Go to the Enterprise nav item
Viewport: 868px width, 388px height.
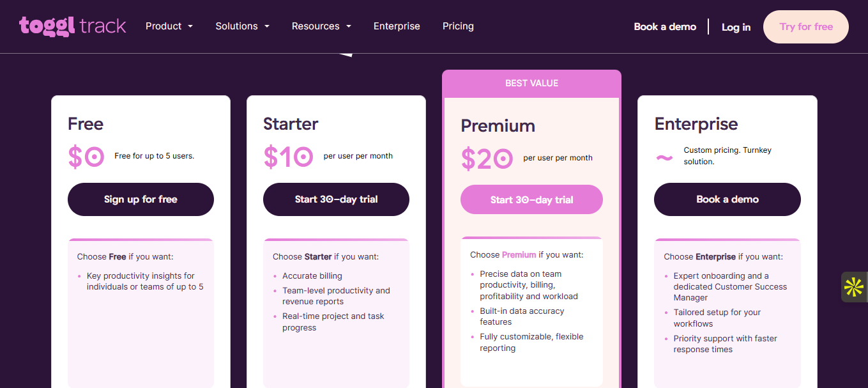(397, 26)
